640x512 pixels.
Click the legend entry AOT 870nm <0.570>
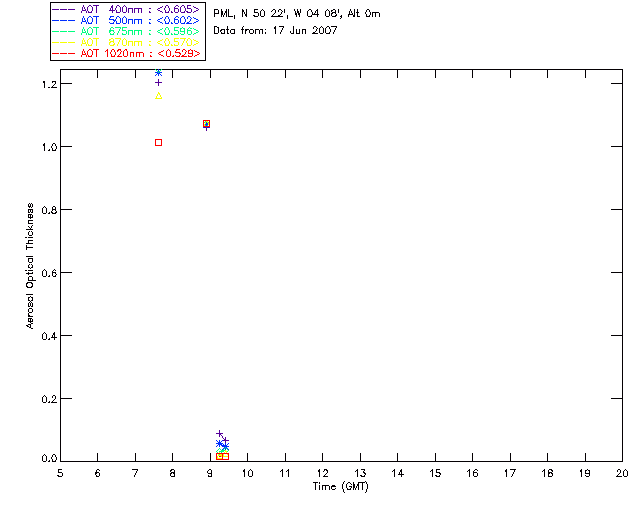point(126,42)
